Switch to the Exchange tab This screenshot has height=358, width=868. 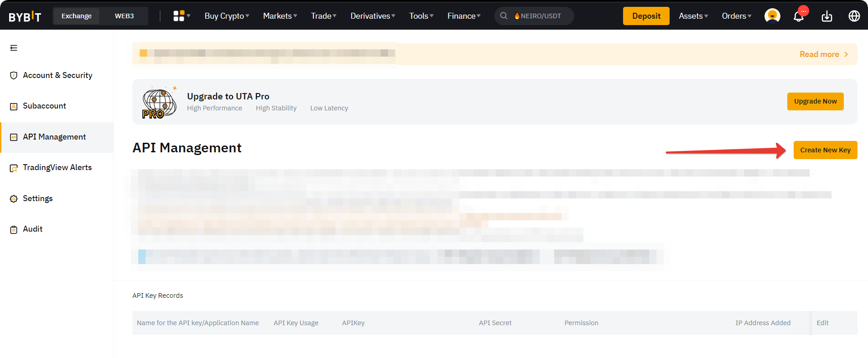pos(77,16)
